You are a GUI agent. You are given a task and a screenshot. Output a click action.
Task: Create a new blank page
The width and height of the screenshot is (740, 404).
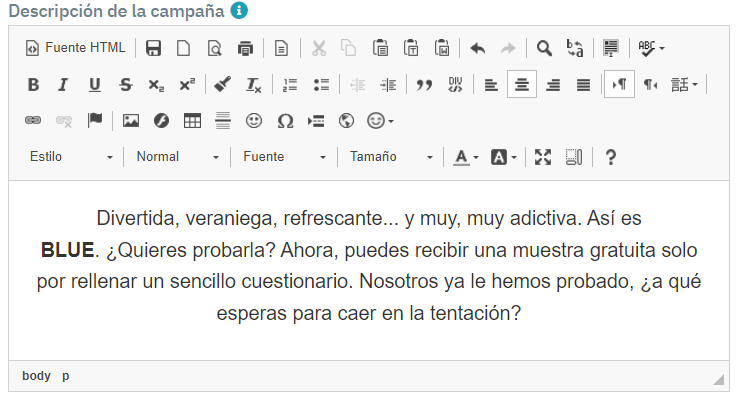pos(184,48)
